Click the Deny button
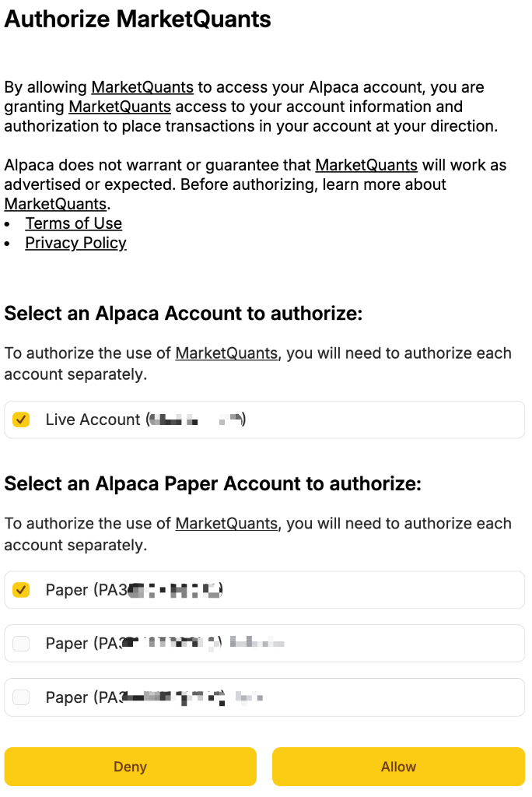Viewport: 532px width, 797px height. click(130, 766)
